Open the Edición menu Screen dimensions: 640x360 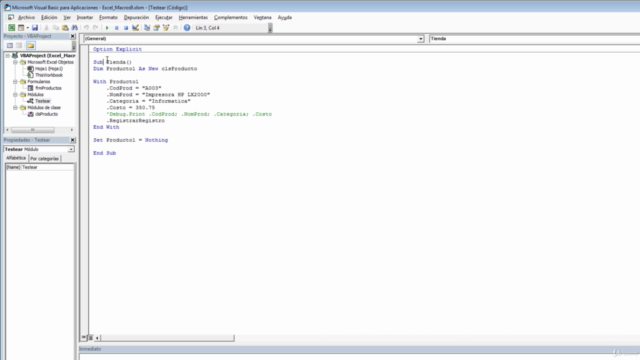tap(49, 18)
